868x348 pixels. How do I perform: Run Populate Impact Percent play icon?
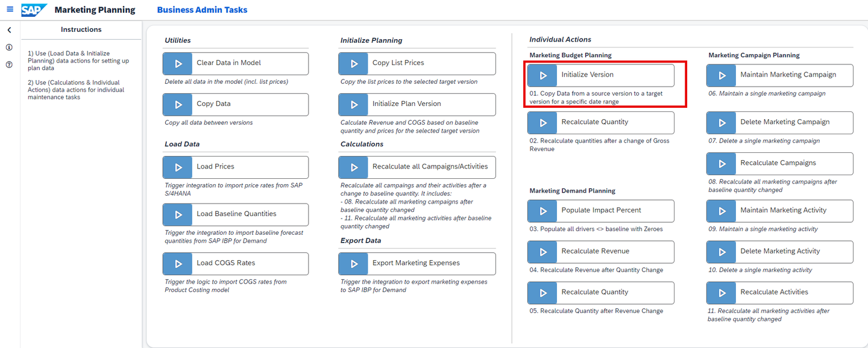(543, 211)
